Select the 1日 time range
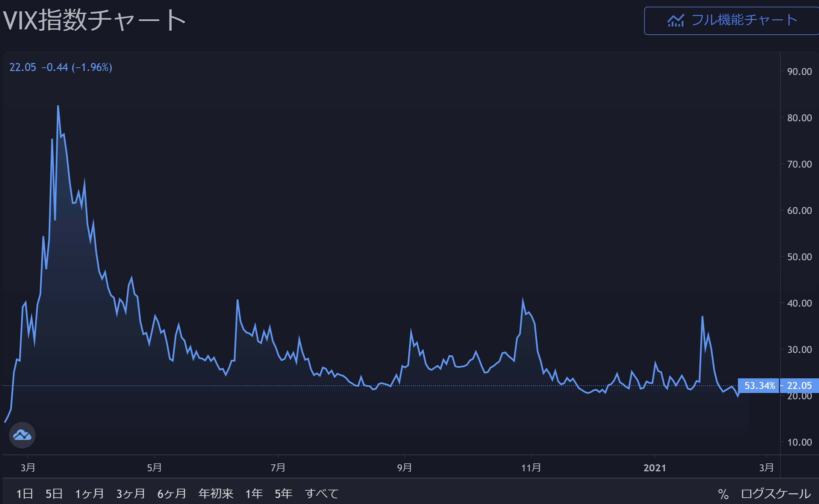Screen dimensions: 819x504 pos(25,494)
